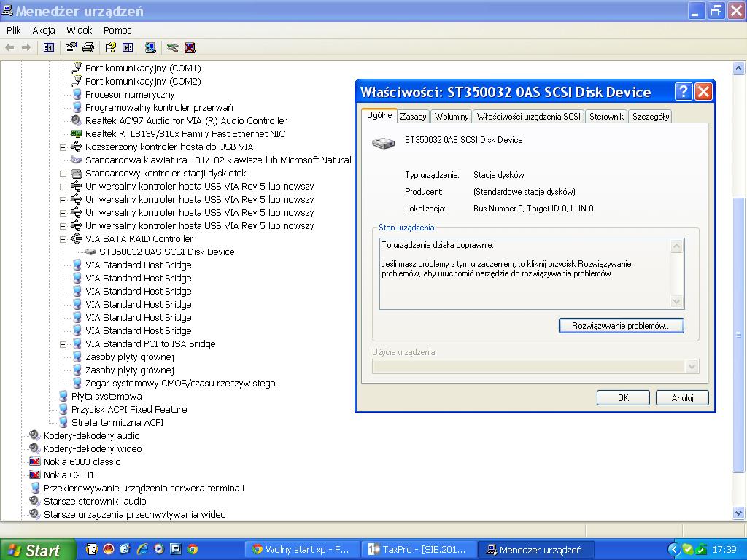Open Internet Explorer from the quick launch bar
This screenshot has height=560, width=747.
point(142,549)
